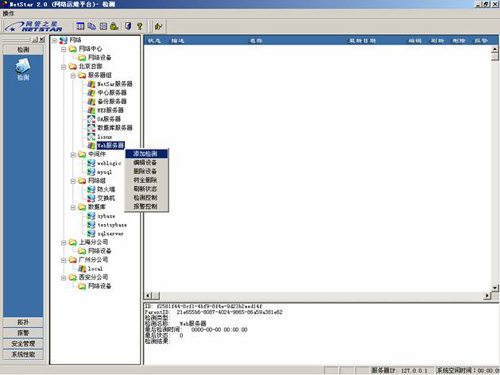Click the vertical scrollbar up arrow
This screenshot has width=500, height=375.
495,49
